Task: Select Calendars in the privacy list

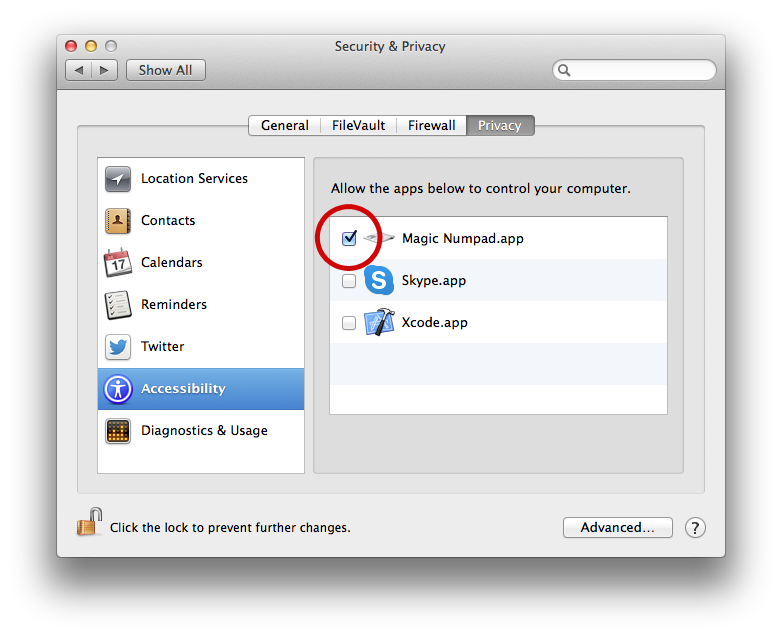Action: tap(201, 262)
